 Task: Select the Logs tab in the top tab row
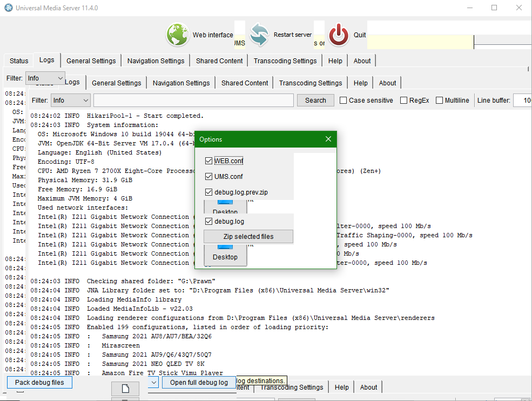pos(47,60)
